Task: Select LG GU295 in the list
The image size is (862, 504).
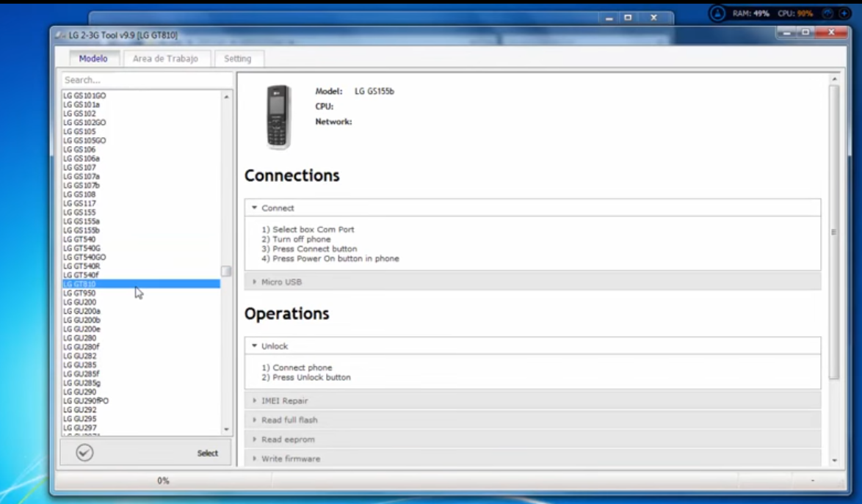Action: coord(141,418)
